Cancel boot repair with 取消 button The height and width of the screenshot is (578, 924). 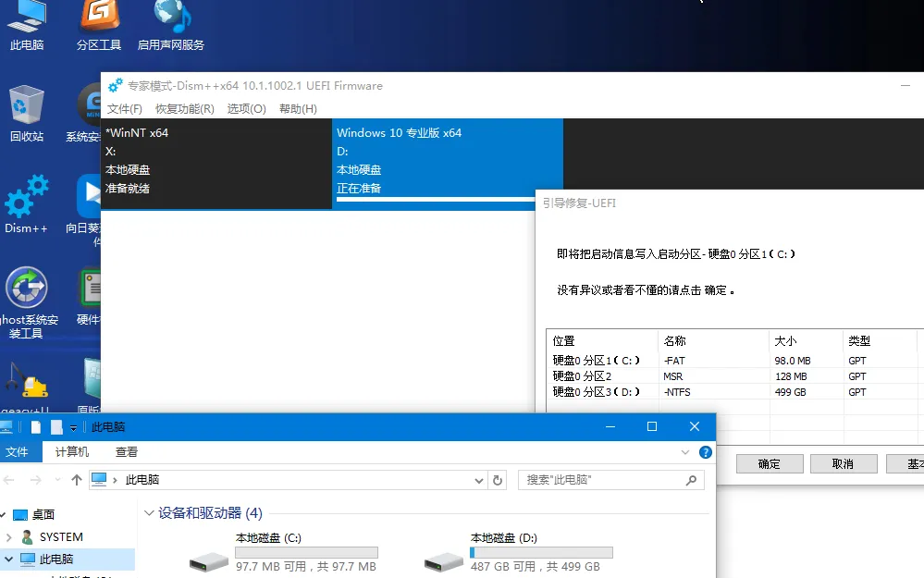point(843,463)
